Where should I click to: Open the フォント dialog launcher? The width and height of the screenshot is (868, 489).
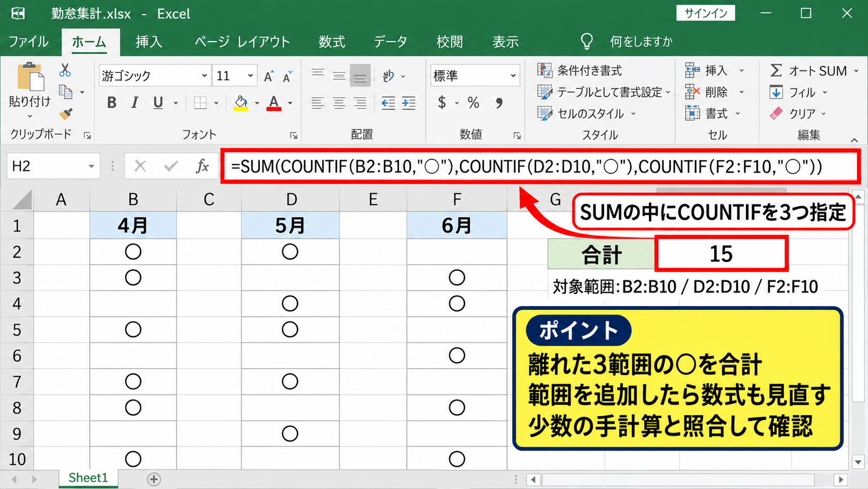pyautogui.click(x=294, y=136)
